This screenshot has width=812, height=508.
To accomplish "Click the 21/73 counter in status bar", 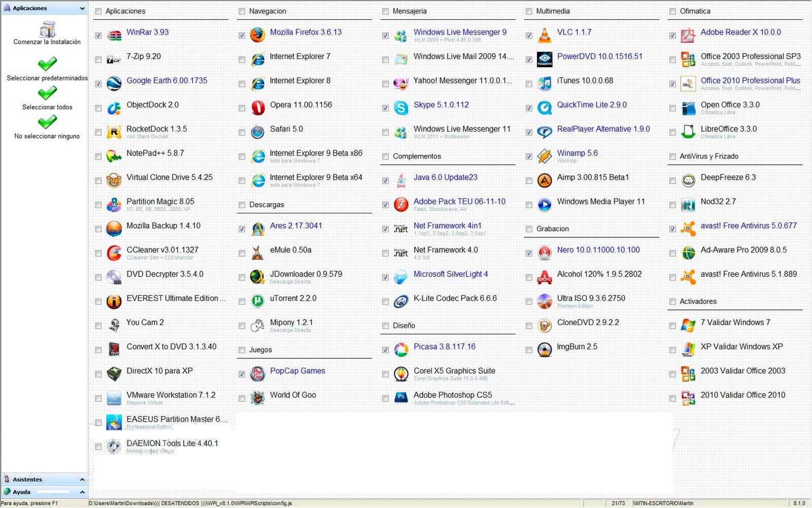I will point(618,503).
